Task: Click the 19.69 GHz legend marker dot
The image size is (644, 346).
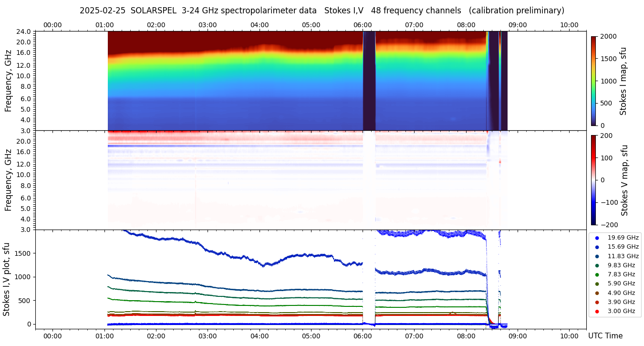Action: [597, 238]
